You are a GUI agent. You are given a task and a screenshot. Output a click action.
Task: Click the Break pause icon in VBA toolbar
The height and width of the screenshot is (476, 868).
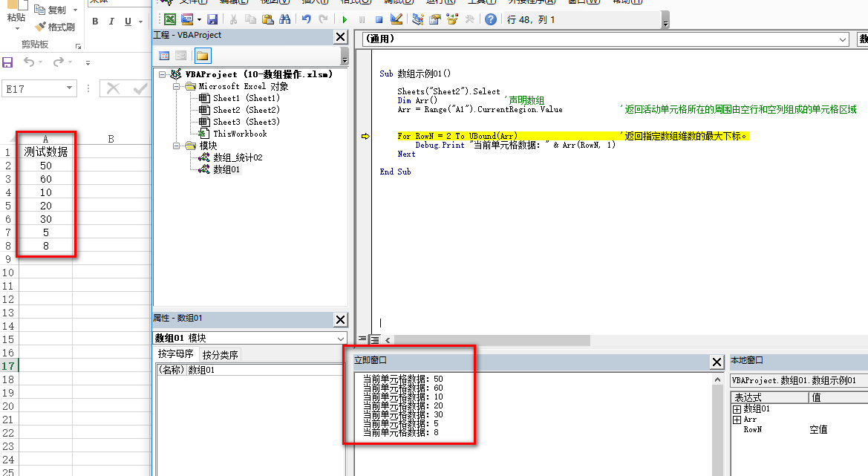tap(362, 19)
